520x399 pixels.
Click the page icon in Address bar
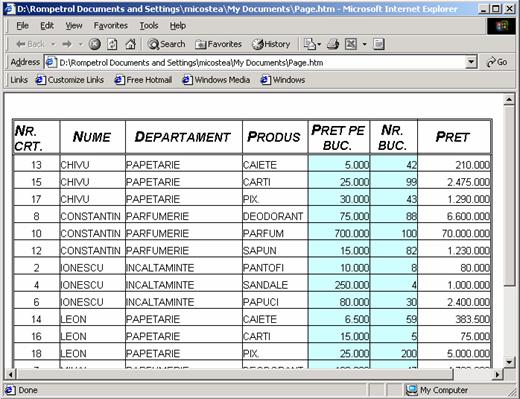coord(51,62)
